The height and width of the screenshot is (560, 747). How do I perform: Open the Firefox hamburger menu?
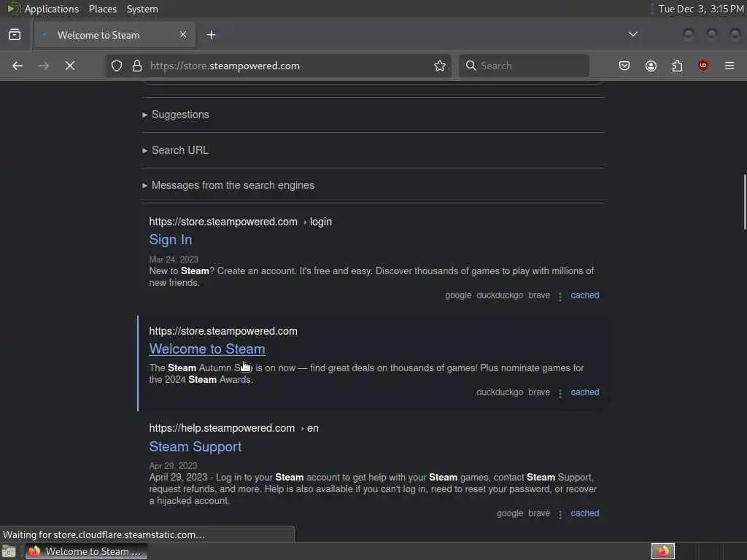click(729, 66)
